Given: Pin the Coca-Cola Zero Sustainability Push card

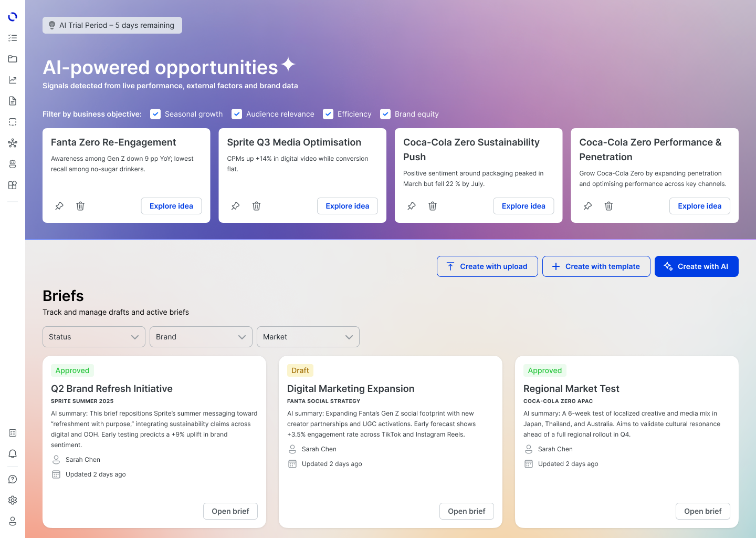Looking at the screenshot, I should click(x=412, y=206).
